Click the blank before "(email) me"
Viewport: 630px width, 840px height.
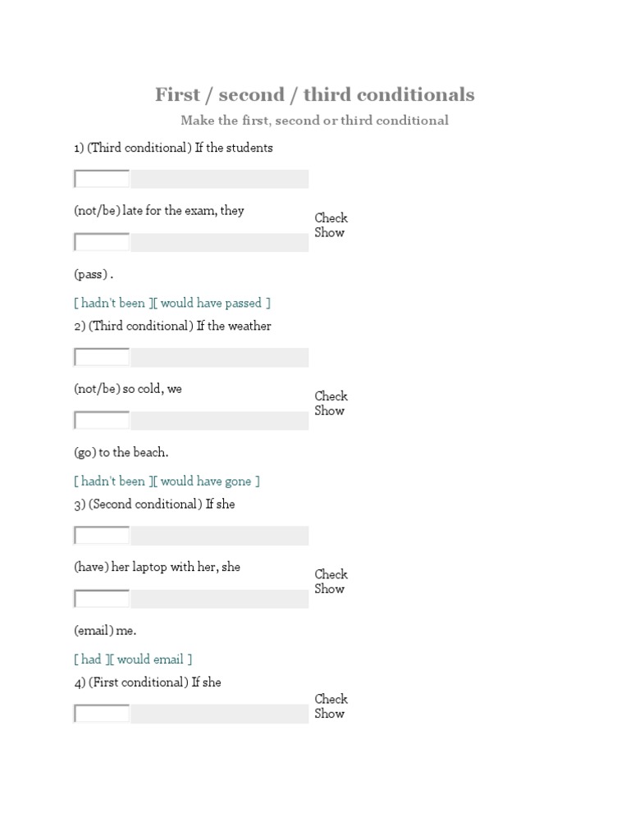click(x=102, y=599)
